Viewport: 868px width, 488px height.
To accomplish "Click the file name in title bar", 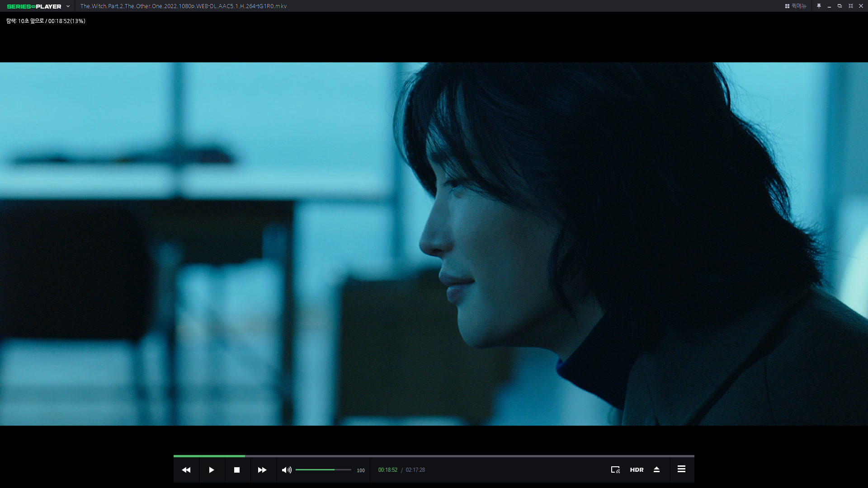I will click(x=184, y=6).
